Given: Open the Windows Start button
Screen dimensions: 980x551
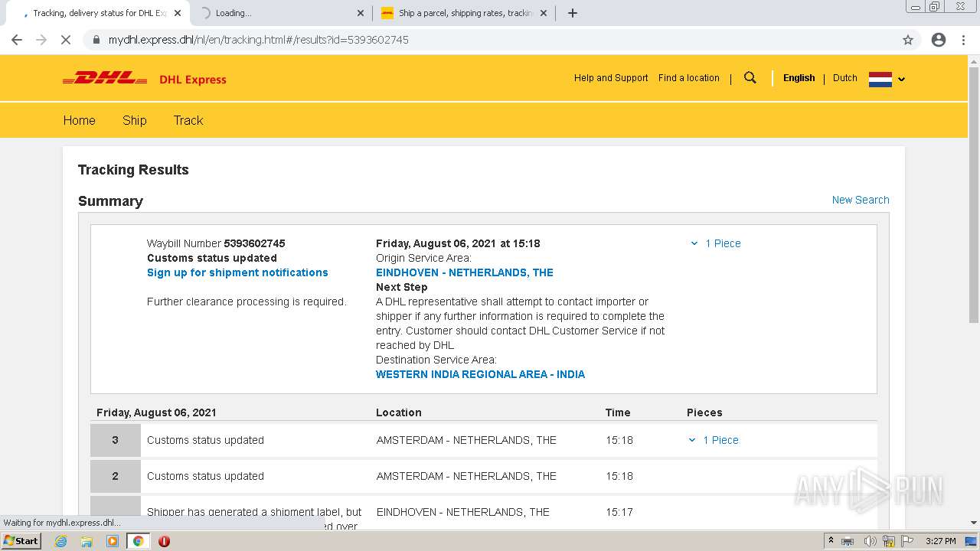Looking at the screenshot, I should (21, 540).
